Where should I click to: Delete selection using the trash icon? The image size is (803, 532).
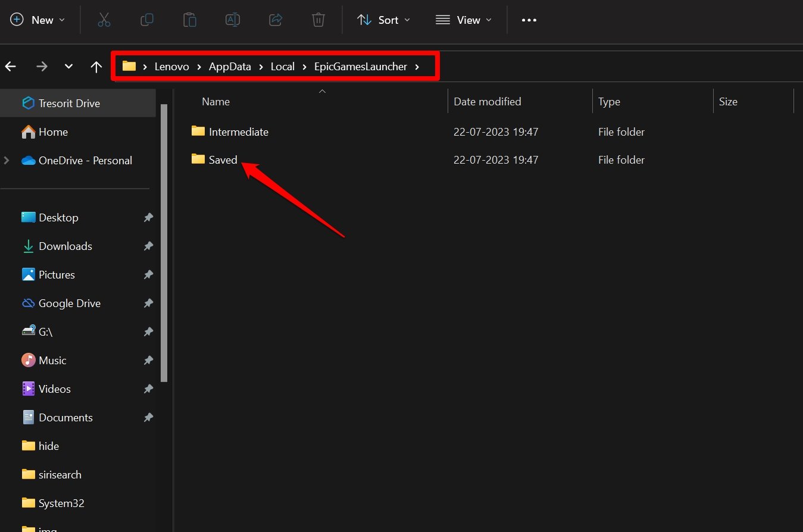pyautogui.click(x=318, y=20)
